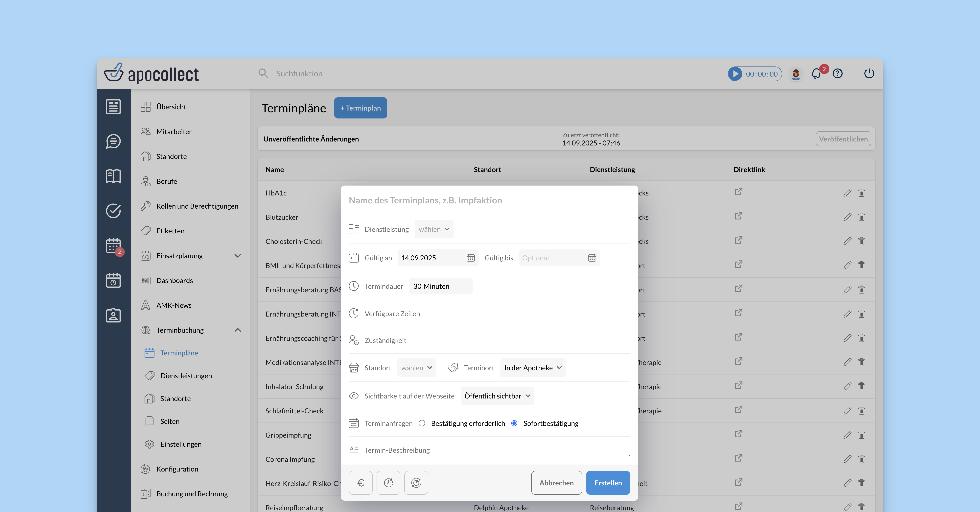Click the Euro price icon in the dialog
980x512 pixels.
click(x=360, y=483)
